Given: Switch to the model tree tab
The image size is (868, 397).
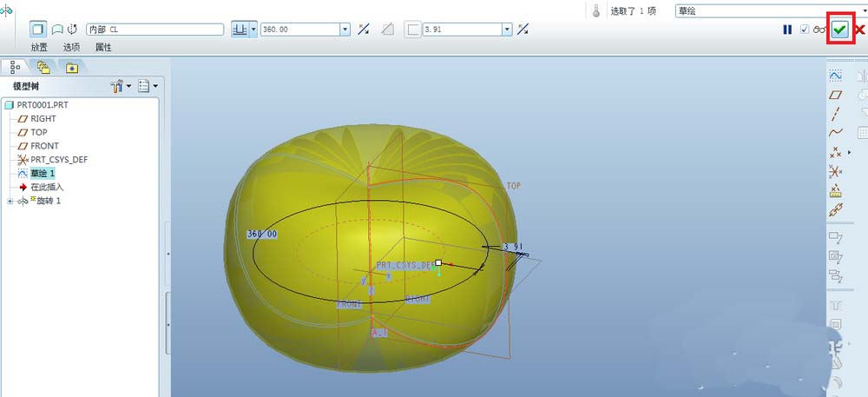Looking at the screenshot, I should pos(15,67).
